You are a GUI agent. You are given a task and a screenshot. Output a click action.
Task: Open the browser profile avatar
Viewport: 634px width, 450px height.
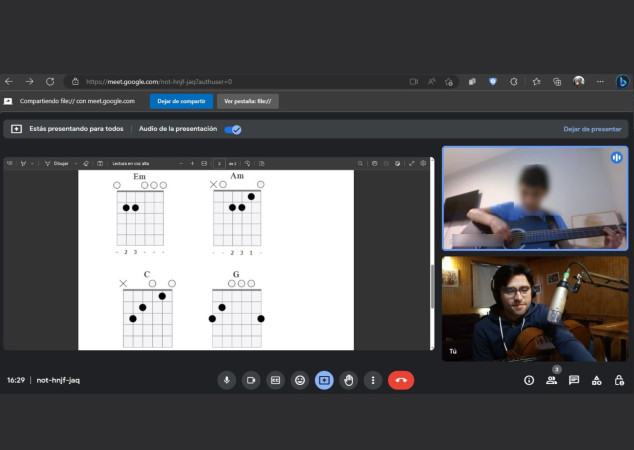[x=579, y=81]
